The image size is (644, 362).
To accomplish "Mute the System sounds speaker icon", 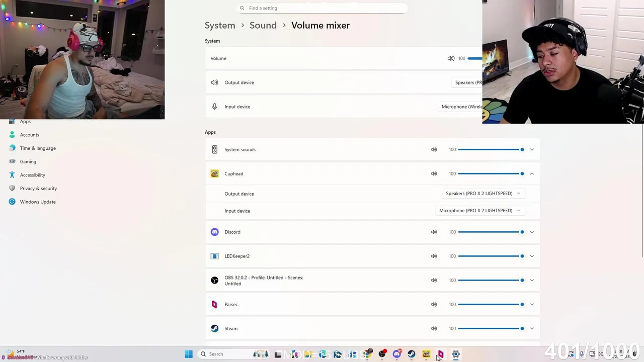I will (434, 149).
